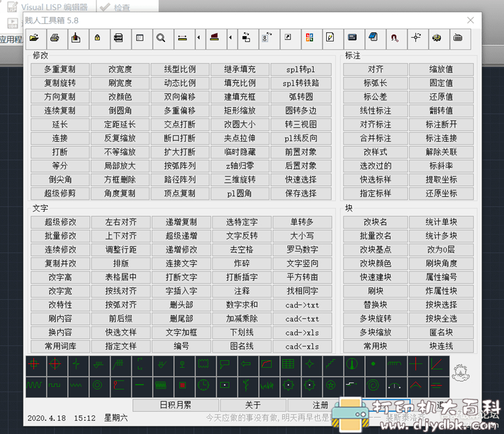Click the colorful four-square grid icon

coord(311,38)
